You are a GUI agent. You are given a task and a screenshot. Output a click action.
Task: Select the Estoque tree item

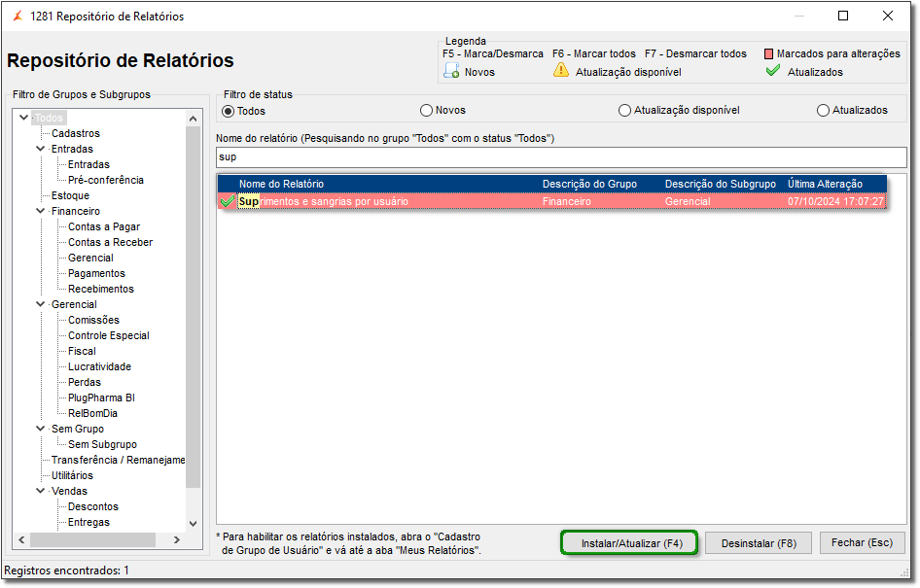coord(70,195)
